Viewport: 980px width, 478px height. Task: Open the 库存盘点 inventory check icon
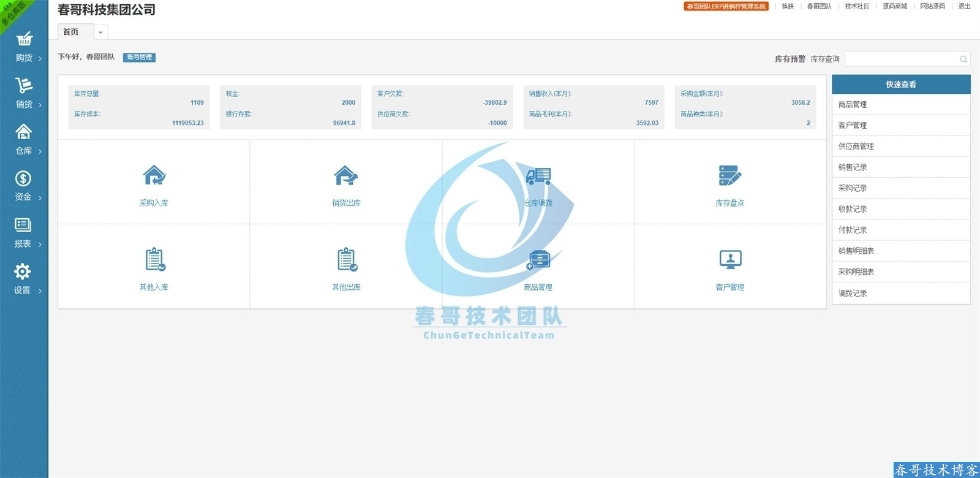[729, 176]
